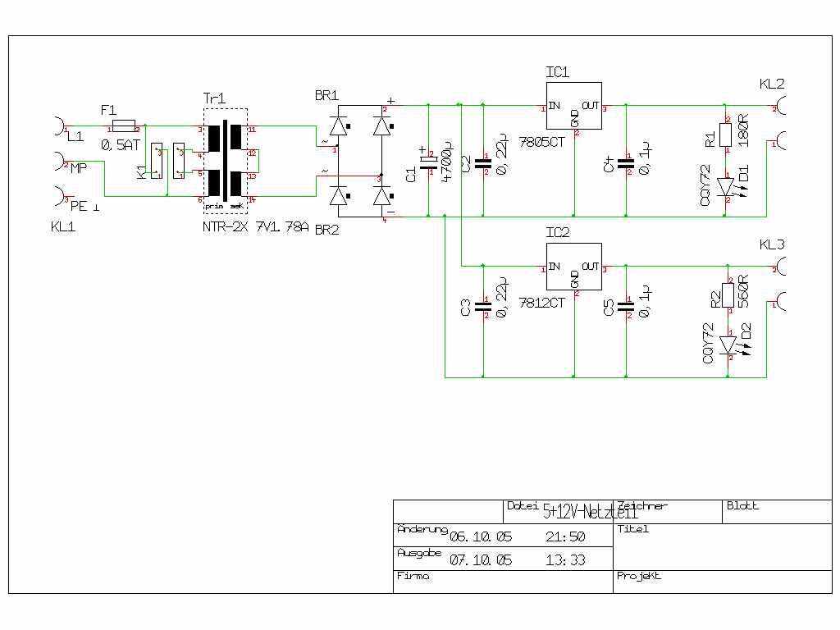Click the Titel field in title block

(722, 546)
